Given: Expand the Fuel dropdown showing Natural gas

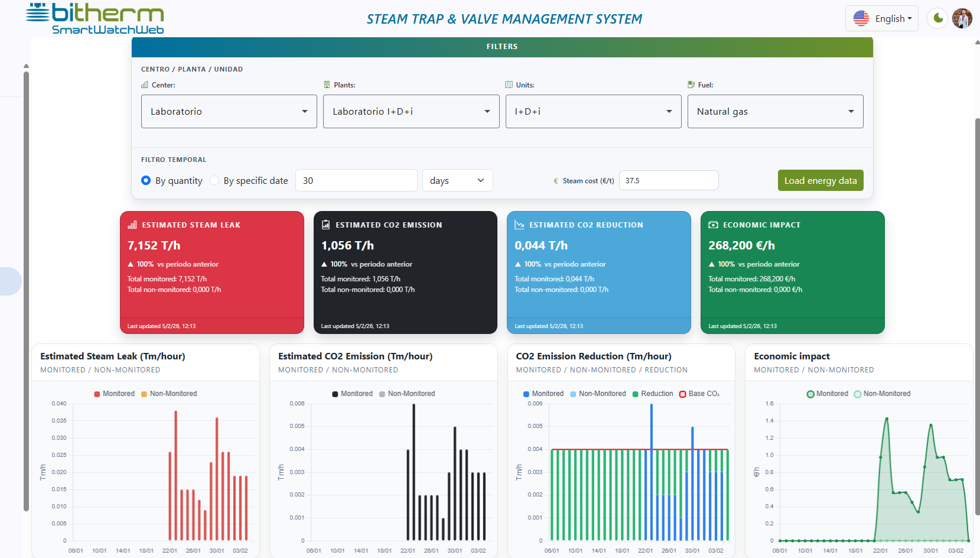Looking at the screenshot, I should [775, 111].
